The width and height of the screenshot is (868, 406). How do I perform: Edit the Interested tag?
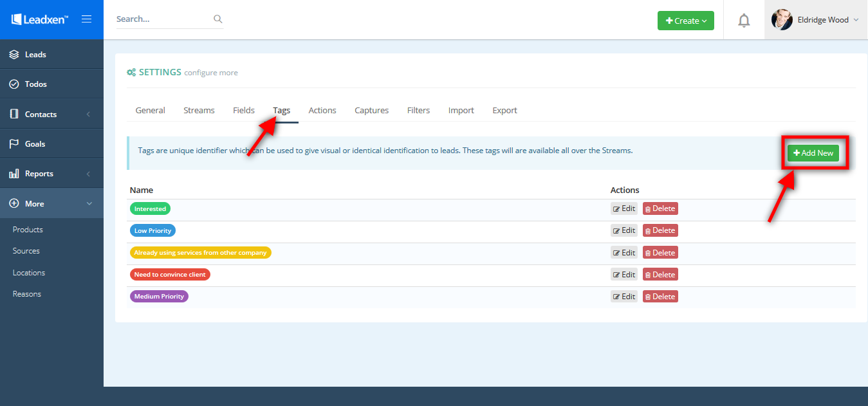point(624,208)
